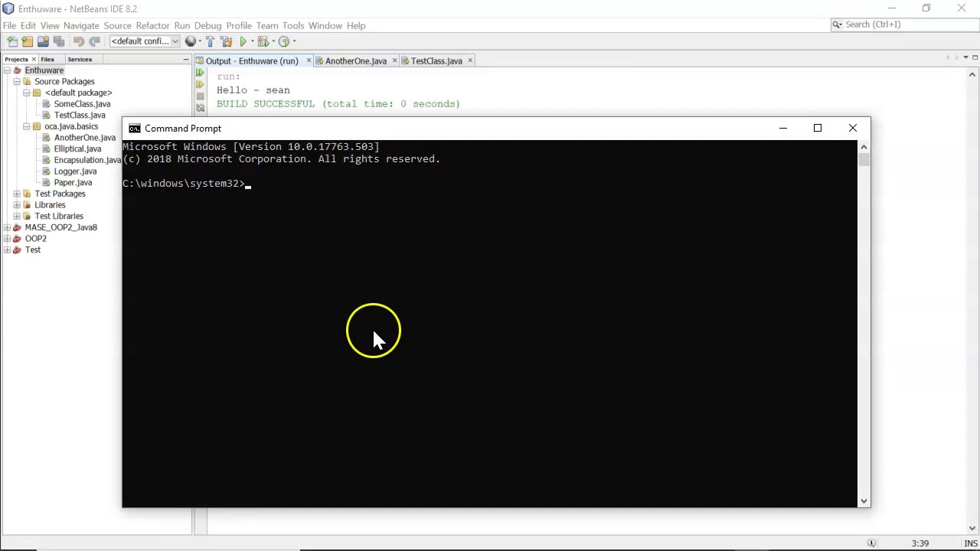980x551 pixels.
Task: Close the TestClass.java editor tab
Action: pyautogui.click(x=470, y=60)
